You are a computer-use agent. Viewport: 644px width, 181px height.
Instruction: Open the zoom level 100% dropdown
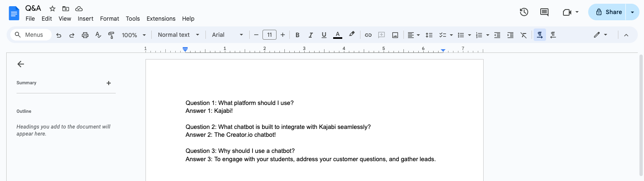tap(134, 35)
